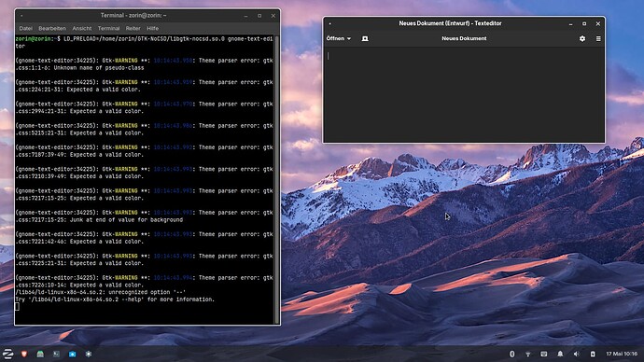Open the clock showing 17 Mai 10:16
This screenshot has width=644, height=362.
tap(622, 354)
